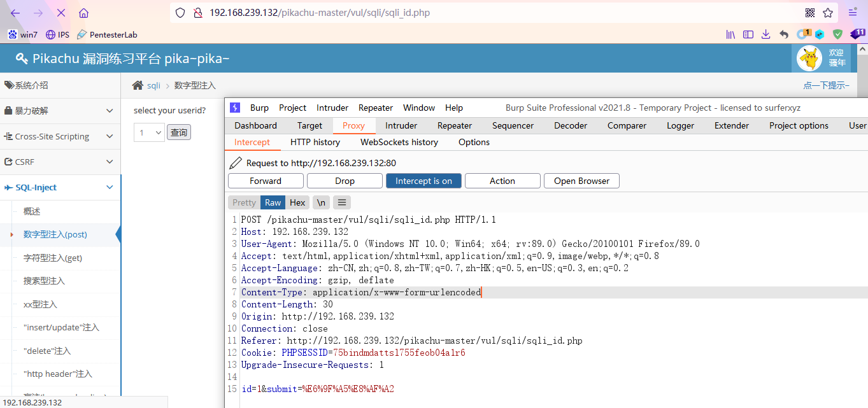Select the Pretty view tab
This screenshot has height=408, width=868.
pos(244,202)
